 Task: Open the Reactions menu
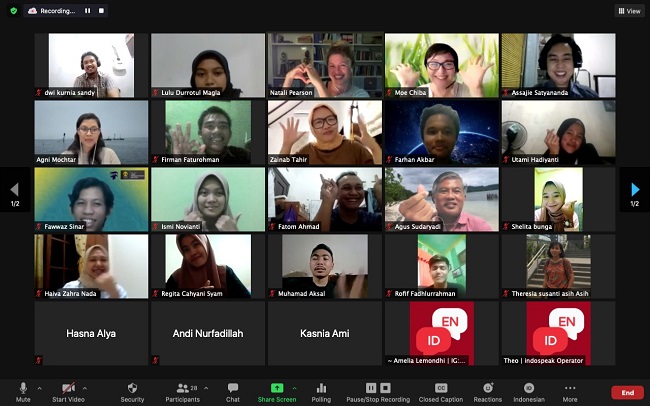(x=488, y=390)
